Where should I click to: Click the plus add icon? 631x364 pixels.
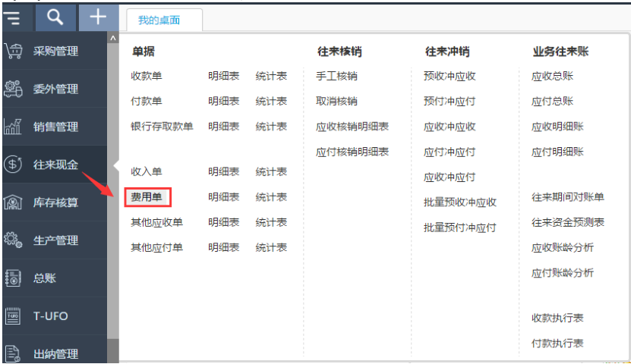(x=98, y=17)
